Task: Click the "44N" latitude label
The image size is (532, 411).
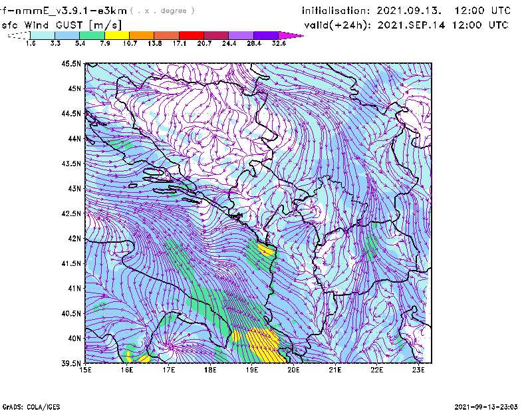Action: 74,138
